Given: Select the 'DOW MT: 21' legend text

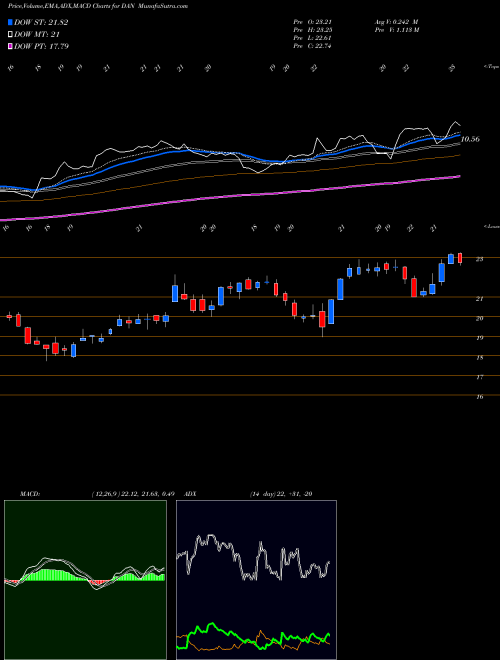Looking at the screenshot, I should [x=36, y=35].
